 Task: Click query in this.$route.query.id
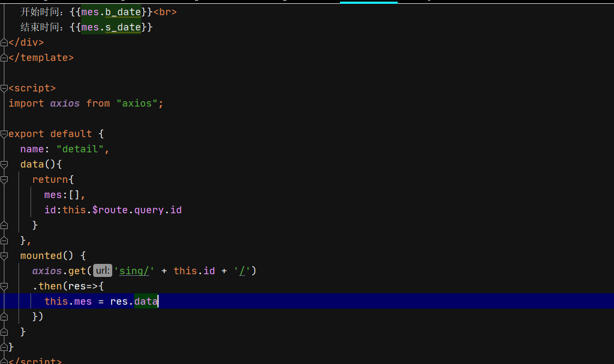[149, 211]
